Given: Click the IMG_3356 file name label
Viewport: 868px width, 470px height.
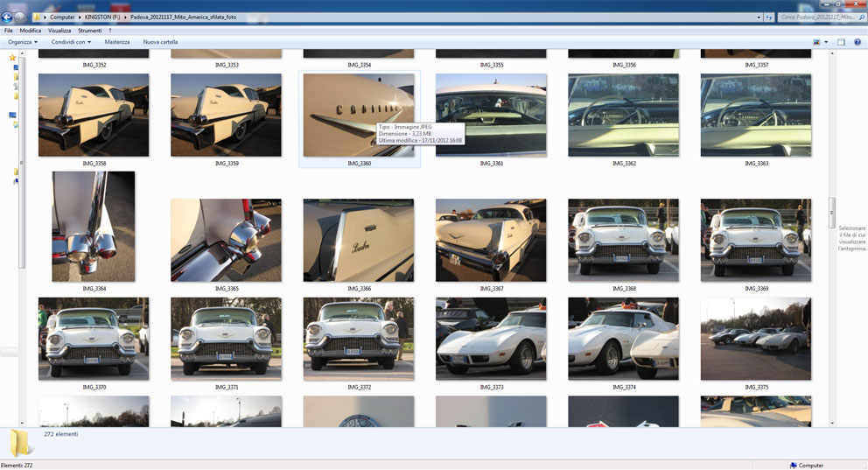Looking at the screenshot, I should [x=624, y=66].
